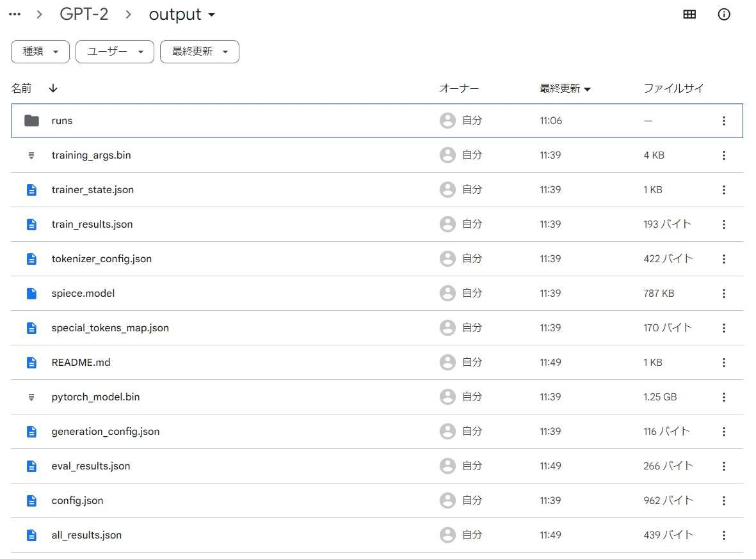The width and height of the screenshot is (756, 559).
Task: Reverse sort direction arrow next to 名前
Action: [x=53, y=88]
